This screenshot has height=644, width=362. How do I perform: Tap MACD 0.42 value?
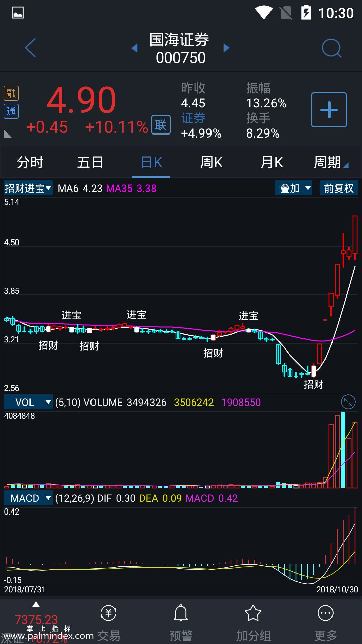212,498
